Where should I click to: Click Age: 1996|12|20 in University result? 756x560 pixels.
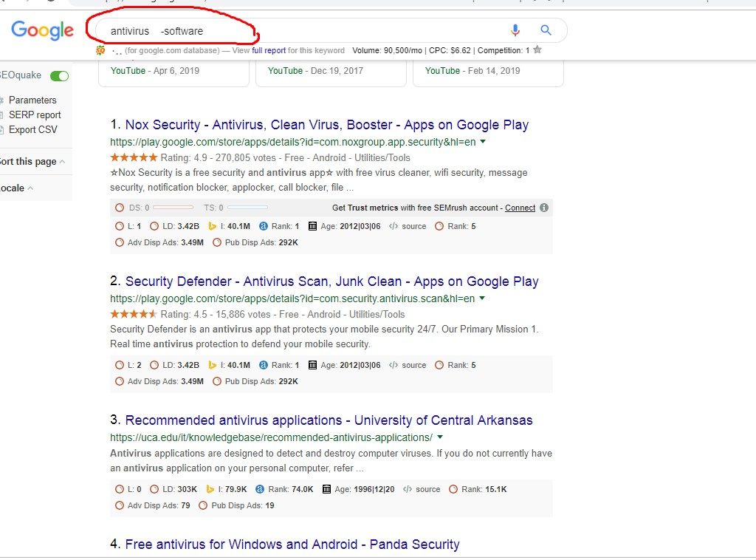point(358,489)
